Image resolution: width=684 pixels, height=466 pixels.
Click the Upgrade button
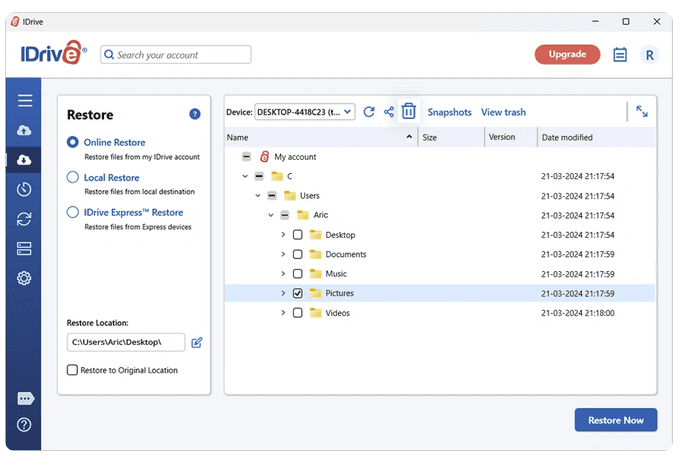pos(567,54)
